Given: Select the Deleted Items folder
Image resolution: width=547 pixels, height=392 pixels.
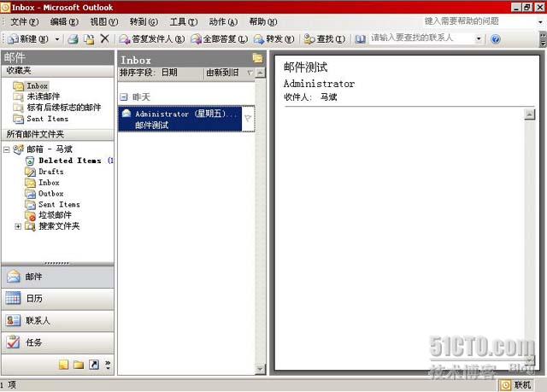Looking at the screenshot, I should pos(69,161).
